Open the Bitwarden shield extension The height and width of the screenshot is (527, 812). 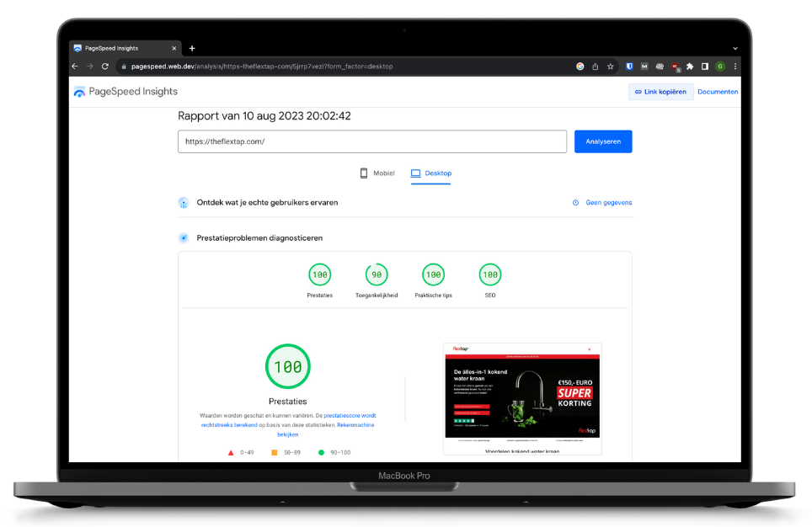pos(629,67)
